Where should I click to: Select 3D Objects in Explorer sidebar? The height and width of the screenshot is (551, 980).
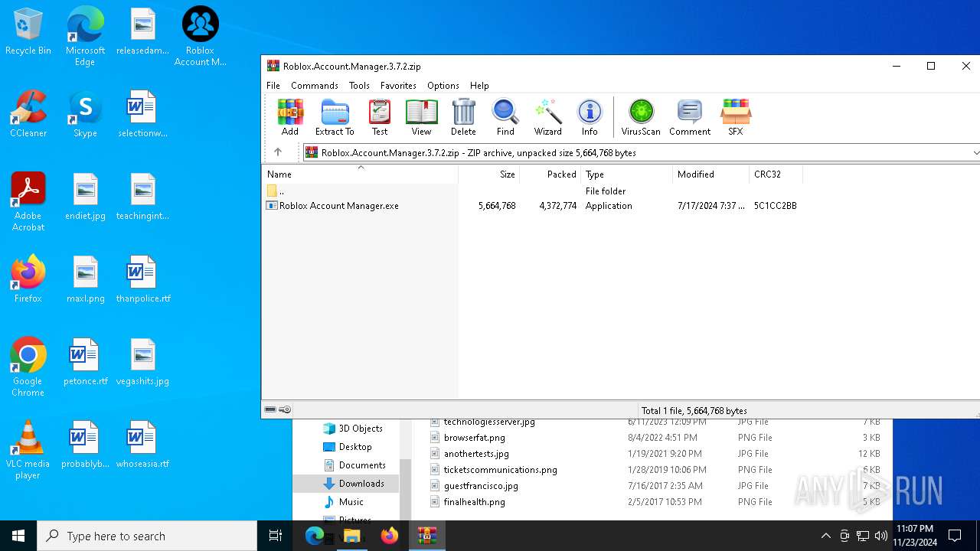(353, 429)
